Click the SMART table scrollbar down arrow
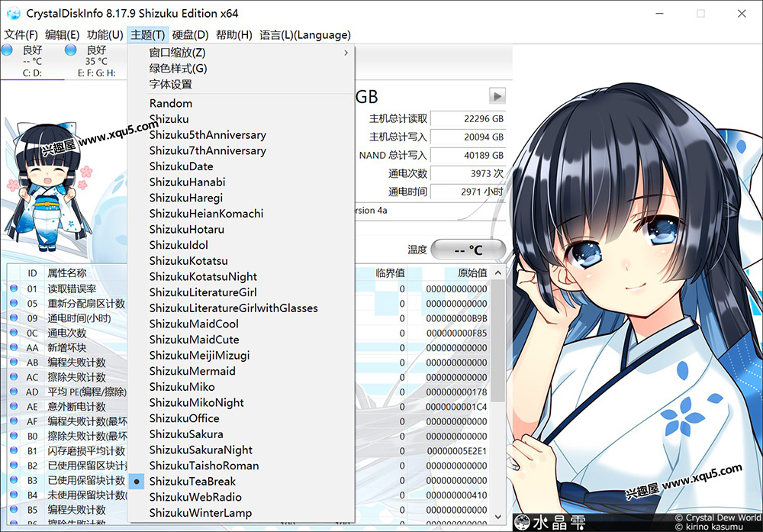 point(497,517)
